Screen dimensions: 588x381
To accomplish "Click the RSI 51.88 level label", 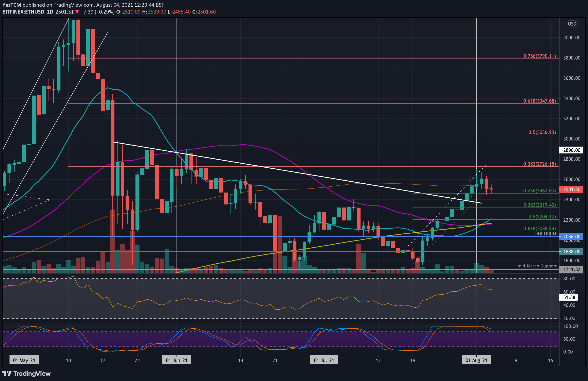I will coord(569,297).
